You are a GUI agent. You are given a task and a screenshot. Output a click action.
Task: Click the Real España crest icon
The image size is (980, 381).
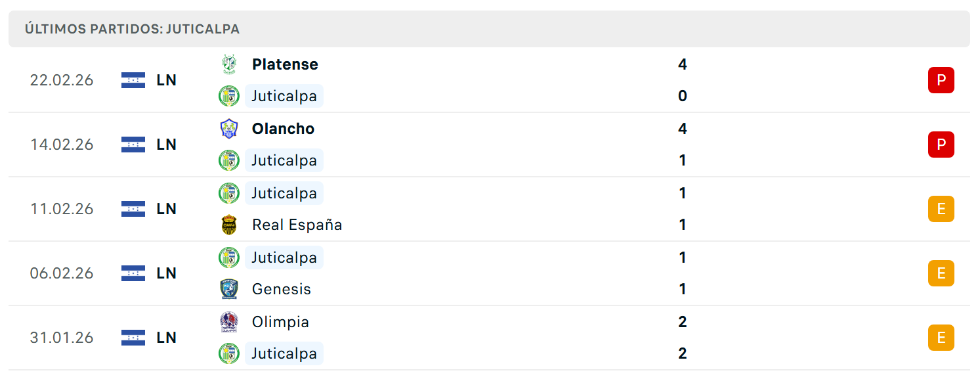pyautogui.click(x=228, y=225)
